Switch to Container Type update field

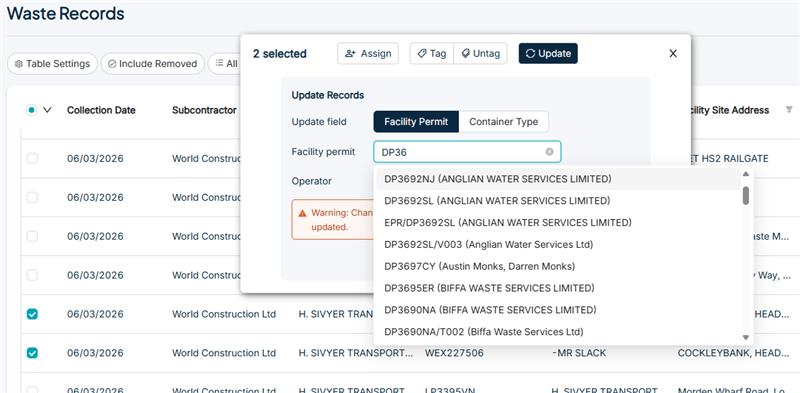[504, 121]
